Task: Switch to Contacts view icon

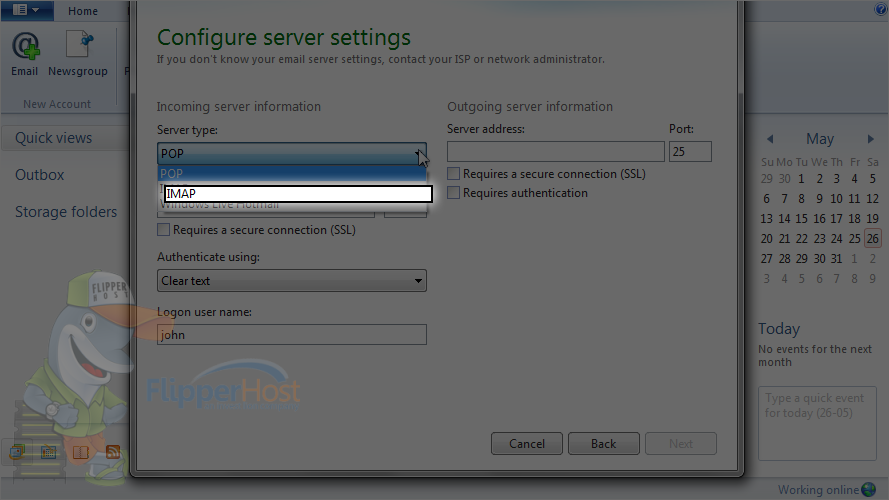Action: point(81,452)
